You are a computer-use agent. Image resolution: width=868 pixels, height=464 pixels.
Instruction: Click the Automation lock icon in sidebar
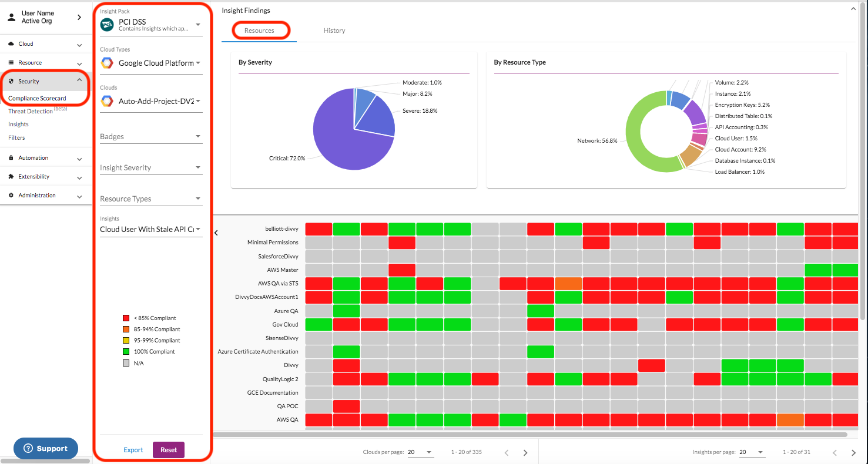[x=12, y=158]
